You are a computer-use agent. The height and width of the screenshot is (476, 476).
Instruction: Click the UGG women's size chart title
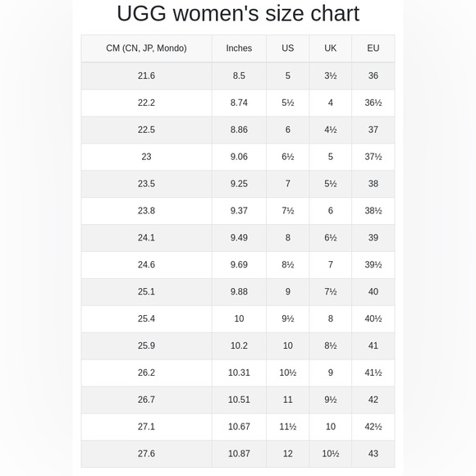(238, 13)
